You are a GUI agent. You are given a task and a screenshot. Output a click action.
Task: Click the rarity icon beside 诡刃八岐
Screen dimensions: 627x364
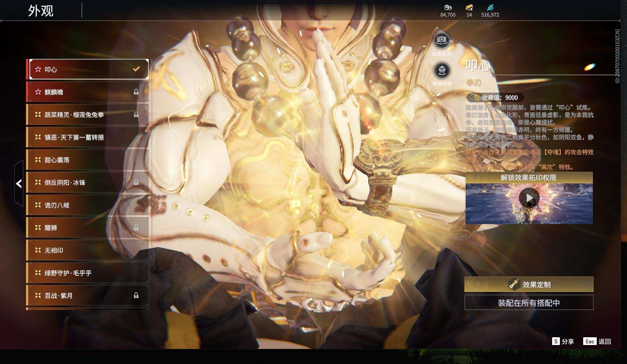click(x=38, y=205)
